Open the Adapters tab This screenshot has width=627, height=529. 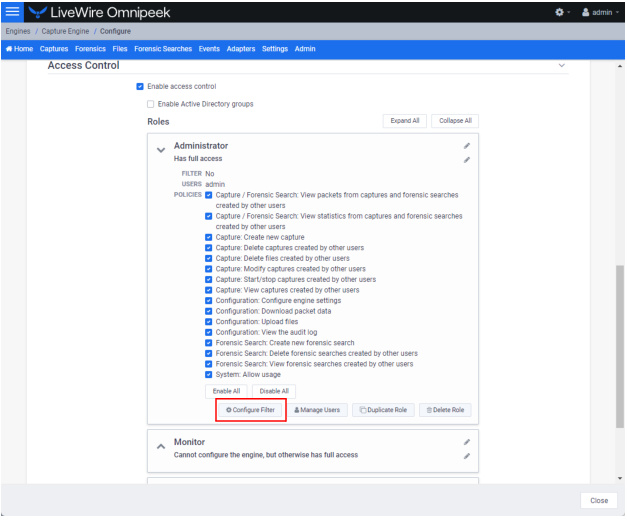pos(241,49)
